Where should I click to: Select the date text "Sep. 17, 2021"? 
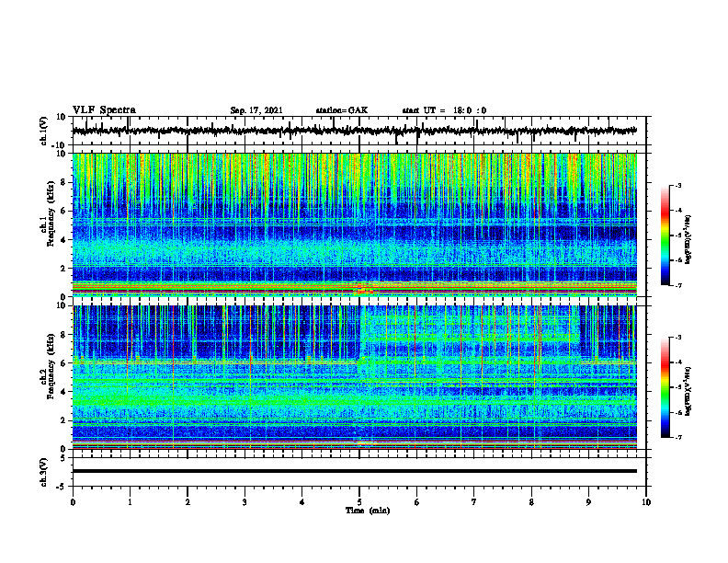coord(256,110)
